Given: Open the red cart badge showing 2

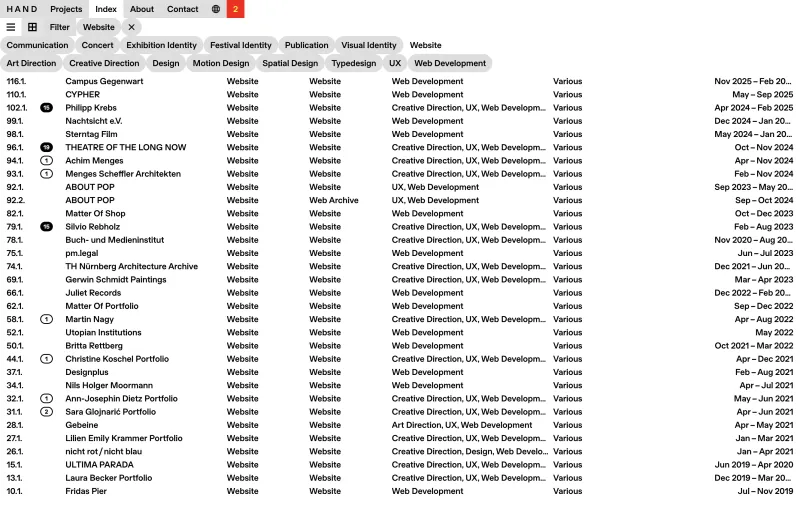Looking at the screenshot, I should pos(235,9).
